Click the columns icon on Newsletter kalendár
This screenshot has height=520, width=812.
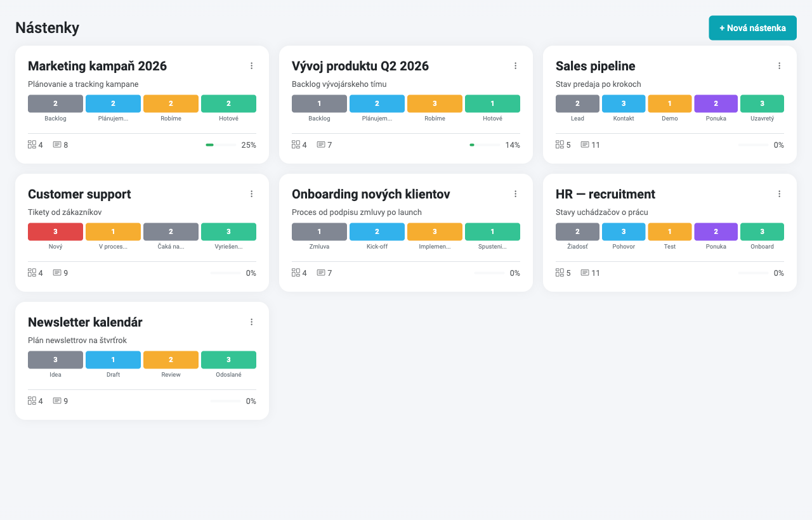(x=32, y=401)
